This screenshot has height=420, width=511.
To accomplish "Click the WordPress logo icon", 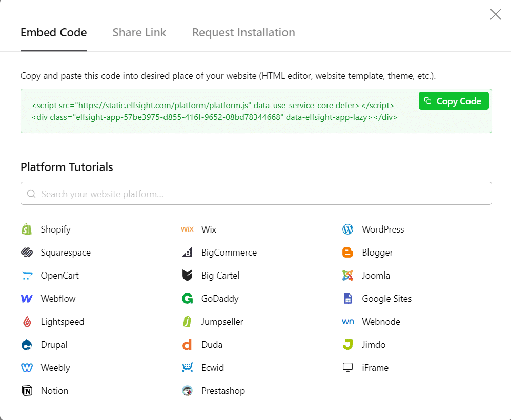I will pos(348,229).
